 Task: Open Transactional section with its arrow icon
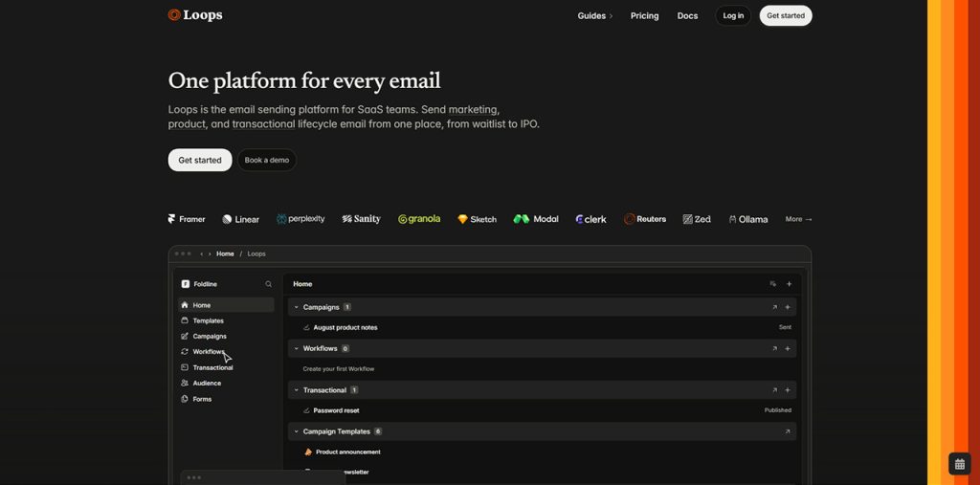(x=774, y=390)
